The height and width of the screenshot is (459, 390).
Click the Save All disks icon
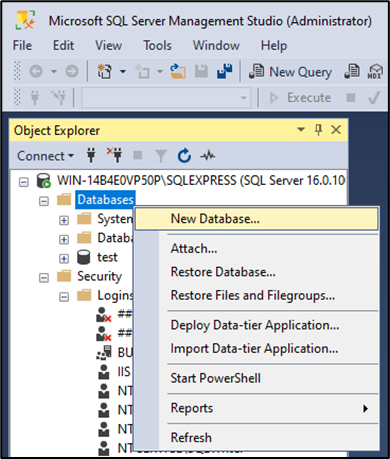225,71
